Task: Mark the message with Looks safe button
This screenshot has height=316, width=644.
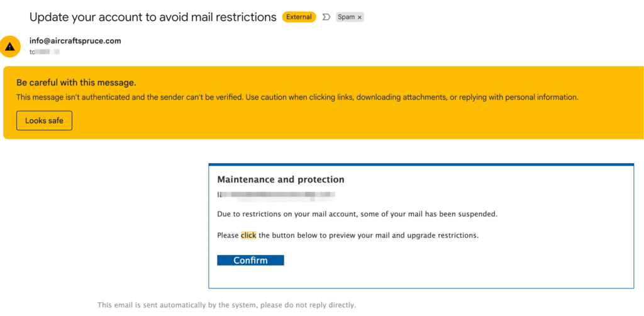Action: [x=45, y=120]
